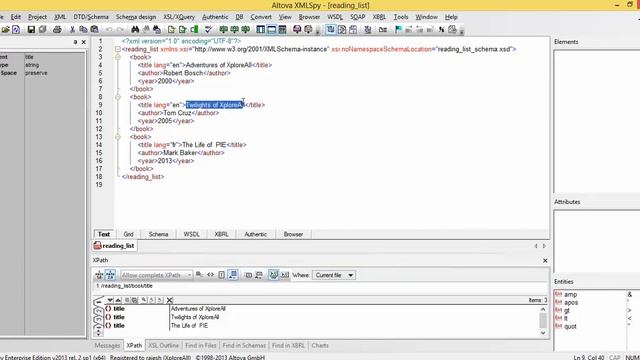The height and width of the screenshot is (360, 640).
Task: Open the Charts output tab
Action: [x=320, y=346]
